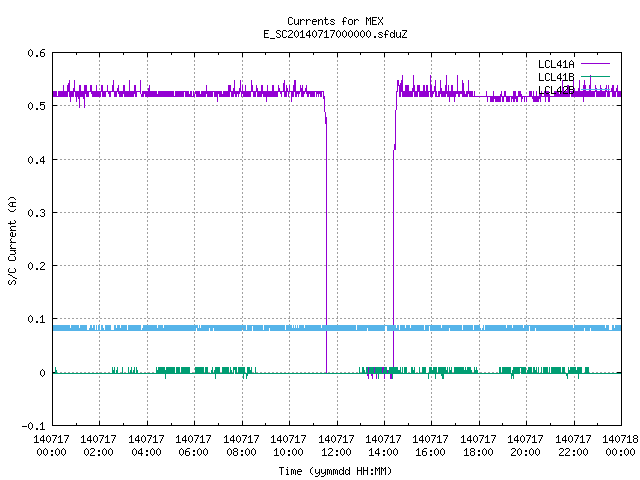Click the 0.4 y-axis tick label
The image size is (640, 480).
point(36,160)
